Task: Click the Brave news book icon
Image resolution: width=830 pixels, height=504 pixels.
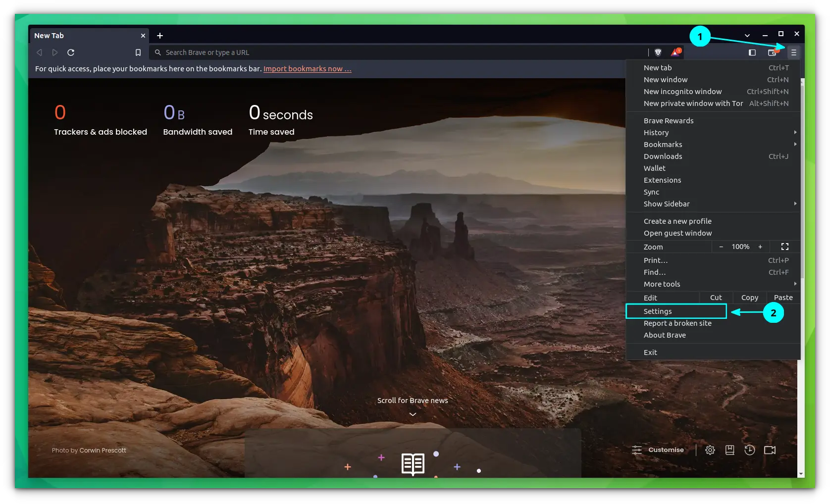Action: (413, 464)
